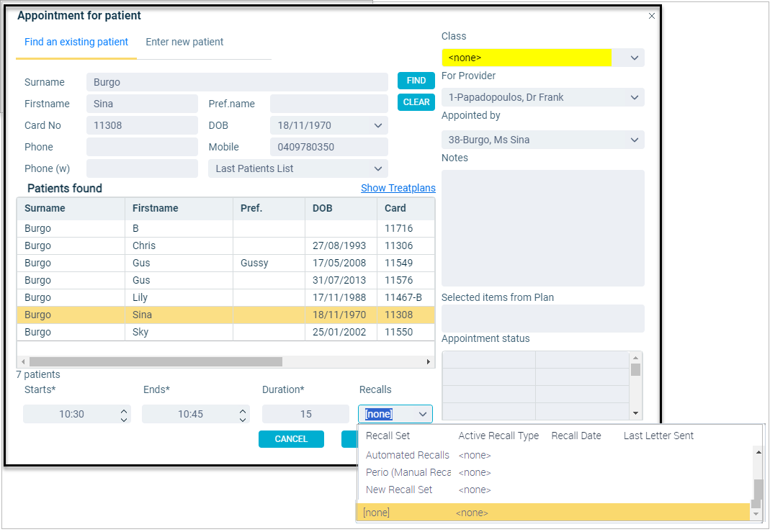
Task: Toggle the Recalls combo box arrow
Action: pyautogui.click(x=422, y=414)
